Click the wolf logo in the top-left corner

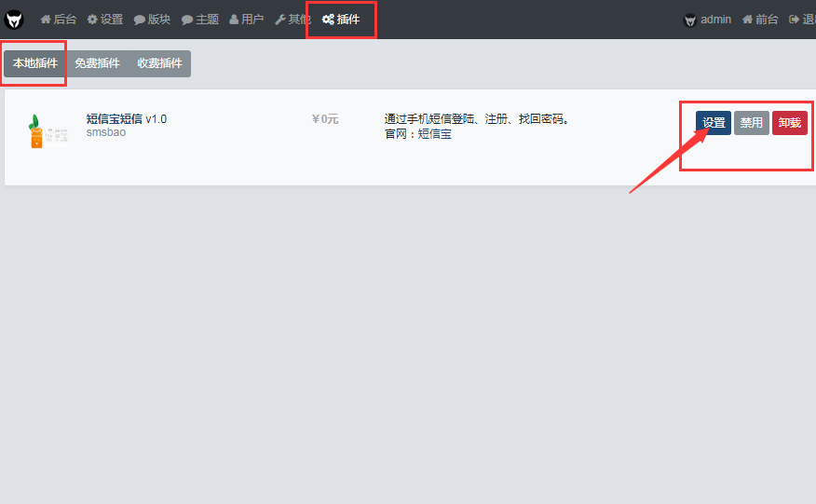[14, 20]
